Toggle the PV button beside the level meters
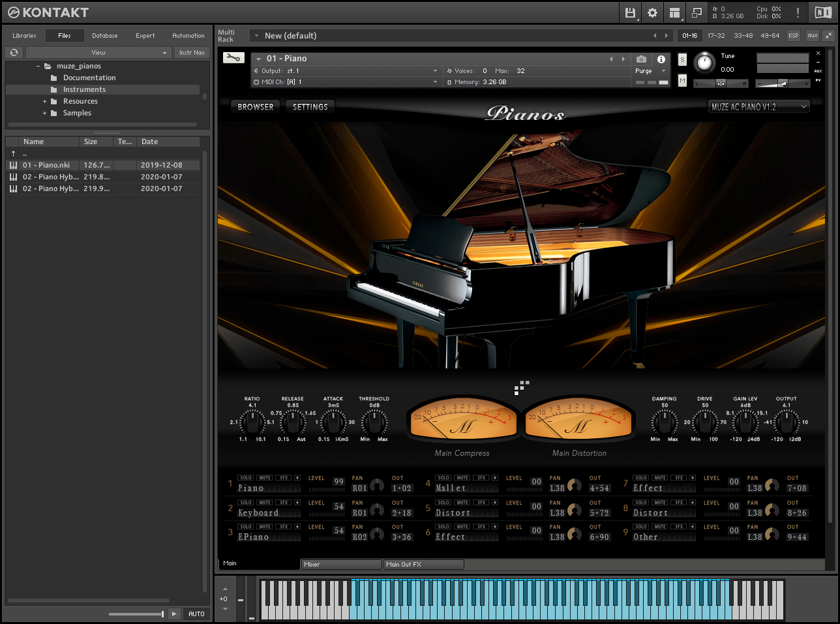840x624 pixels. (818, 80)
